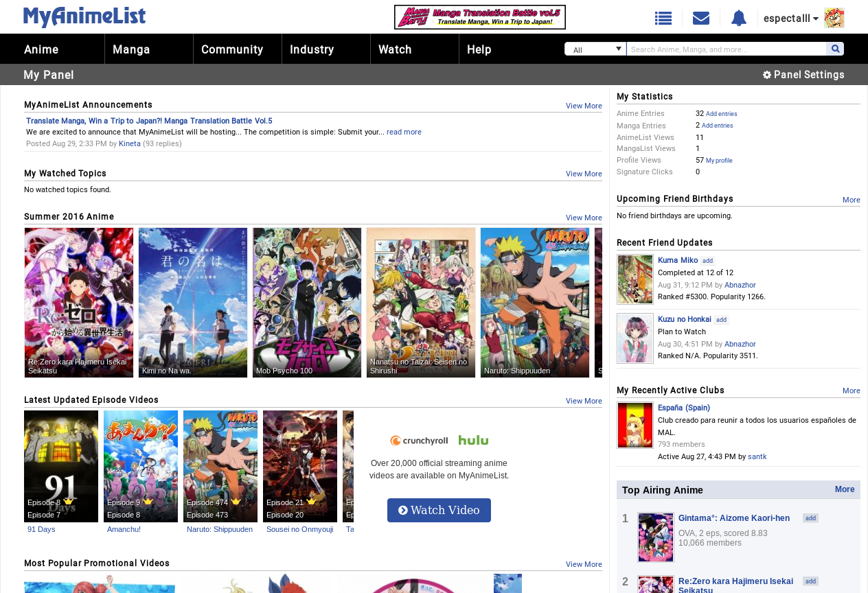
Task: Click the add button next to Gintama°
Action: (x=811, y=518)
